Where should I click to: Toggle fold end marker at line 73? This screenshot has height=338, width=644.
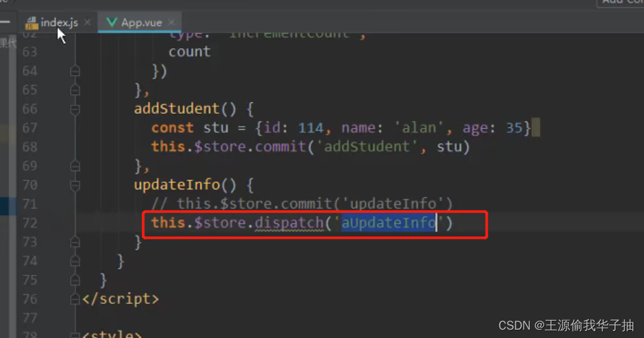pos(75,243)
